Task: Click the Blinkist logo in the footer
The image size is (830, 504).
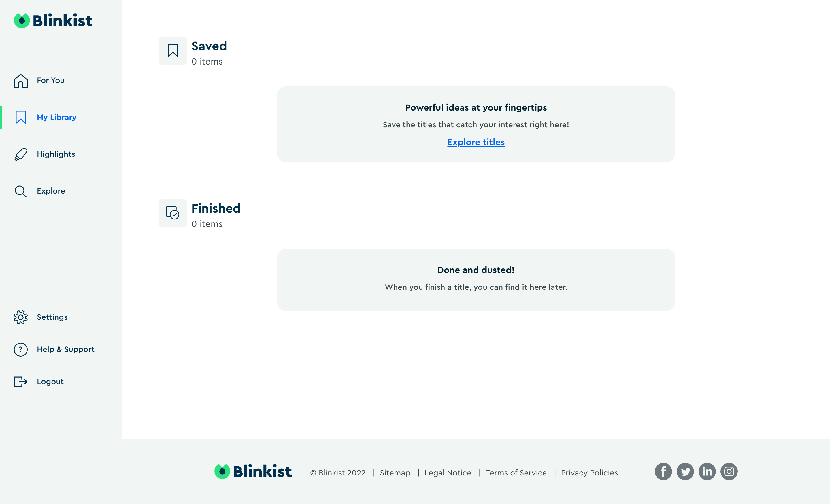Action: click(253, 471)
